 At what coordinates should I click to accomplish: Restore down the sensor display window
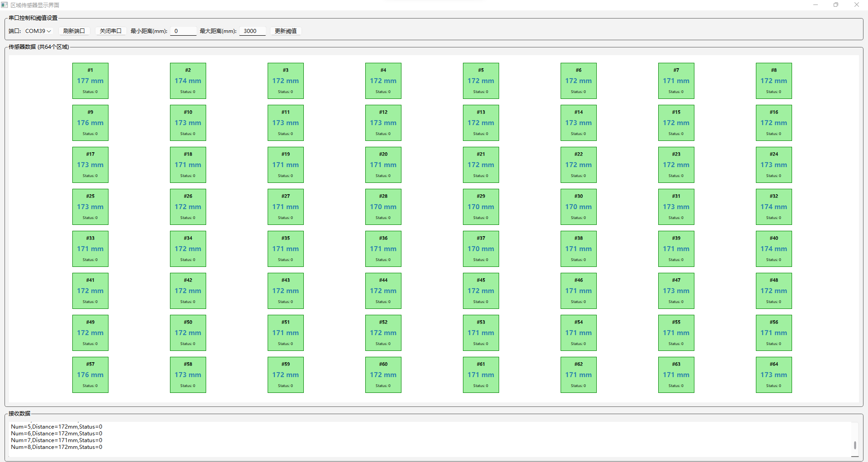[836, 5]
